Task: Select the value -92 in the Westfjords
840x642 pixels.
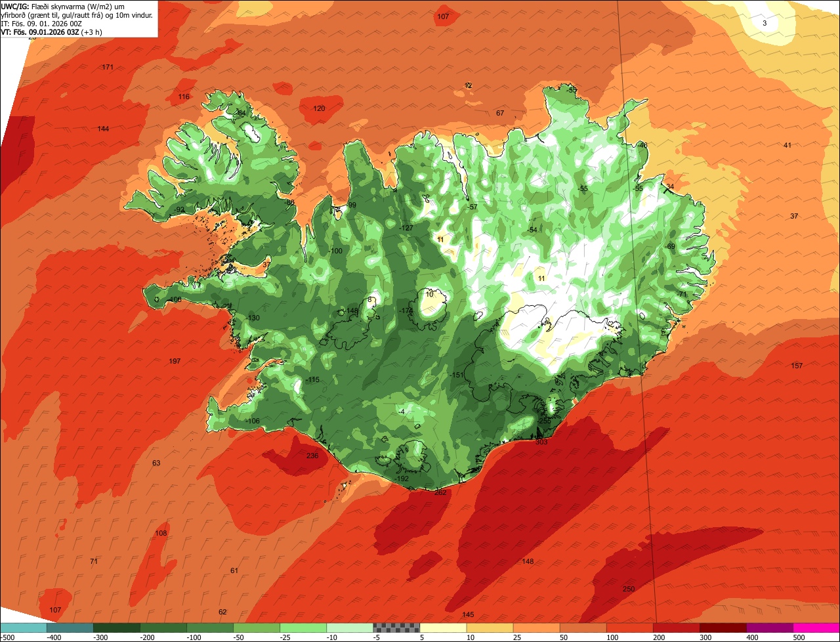Action: [179, 210]
